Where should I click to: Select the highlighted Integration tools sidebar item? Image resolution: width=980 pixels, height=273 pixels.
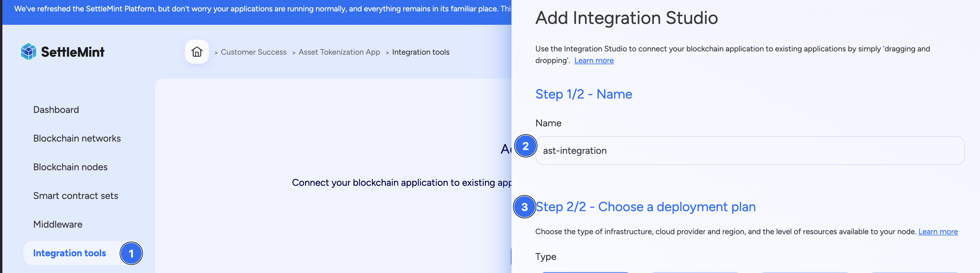click(x=70, y=253)
